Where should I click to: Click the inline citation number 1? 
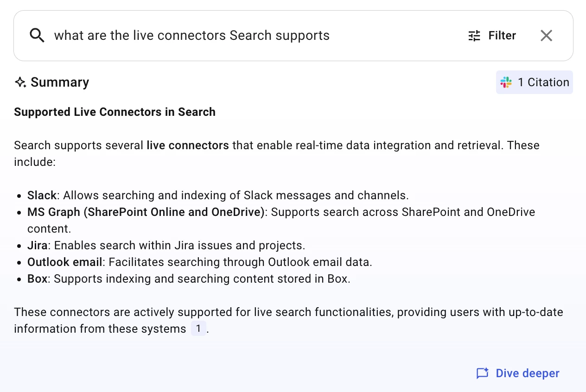click(198, 329)
